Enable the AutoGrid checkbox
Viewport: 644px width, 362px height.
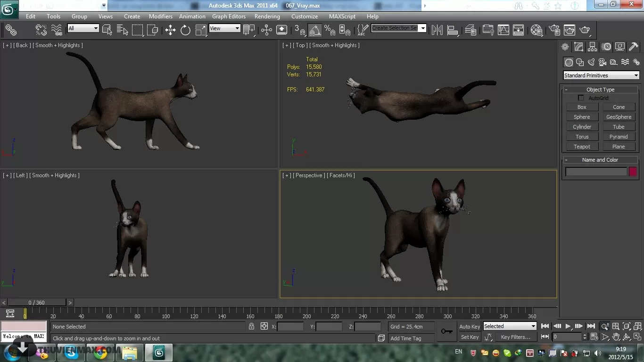click(x=581, y=98)
